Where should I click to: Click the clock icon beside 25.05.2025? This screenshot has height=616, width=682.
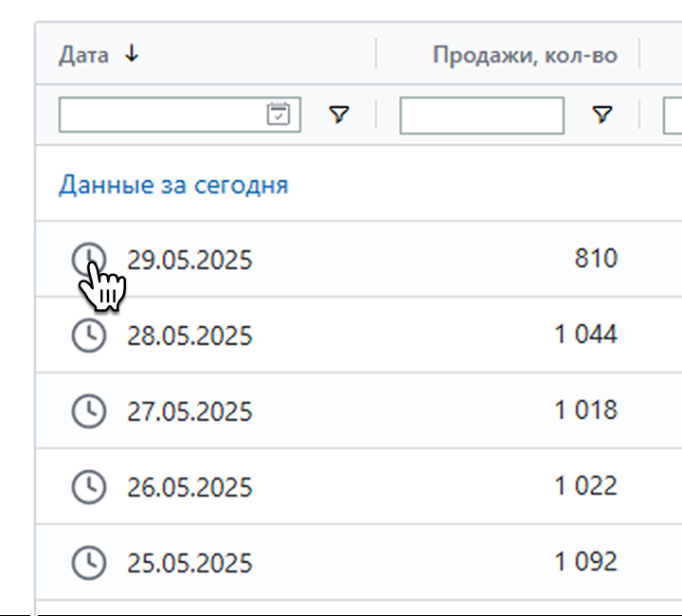tap(89, 563)
